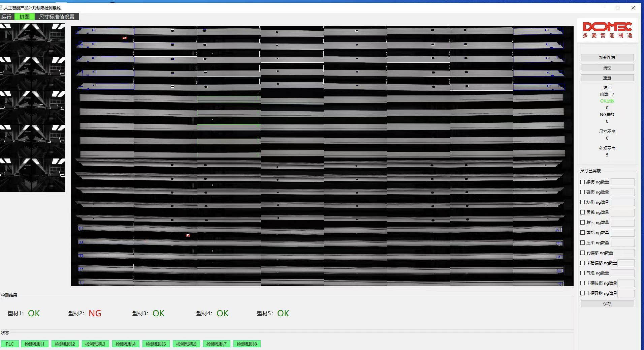Select the 检测相机1 status indicator
Image resolution: width=644 pixels, height=350 pixels.
point(34,344)
